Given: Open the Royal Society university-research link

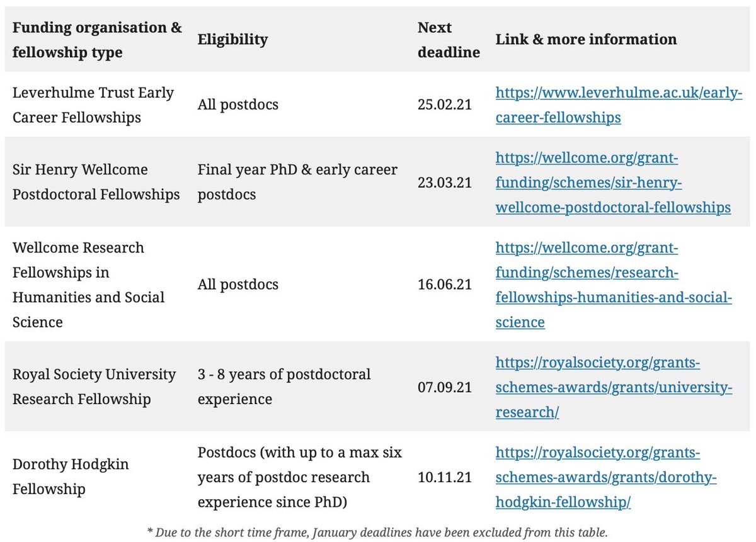Looking at the screenshot, I should coord(614,387).
